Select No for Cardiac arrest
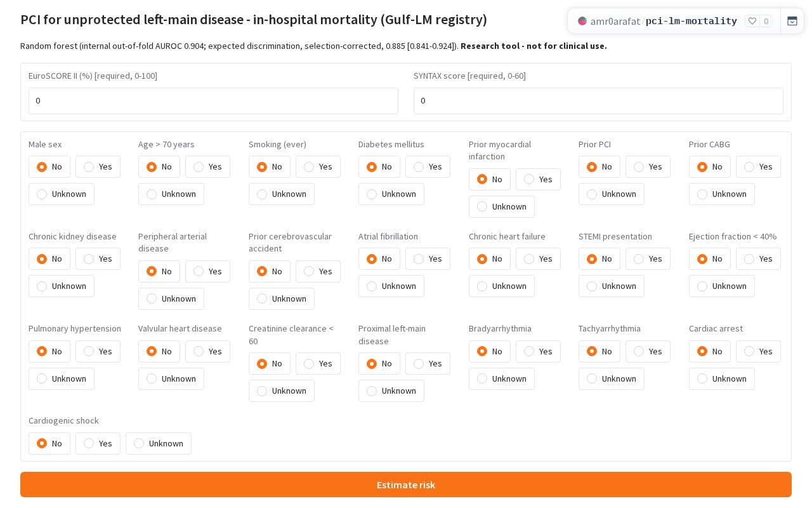 709,351
